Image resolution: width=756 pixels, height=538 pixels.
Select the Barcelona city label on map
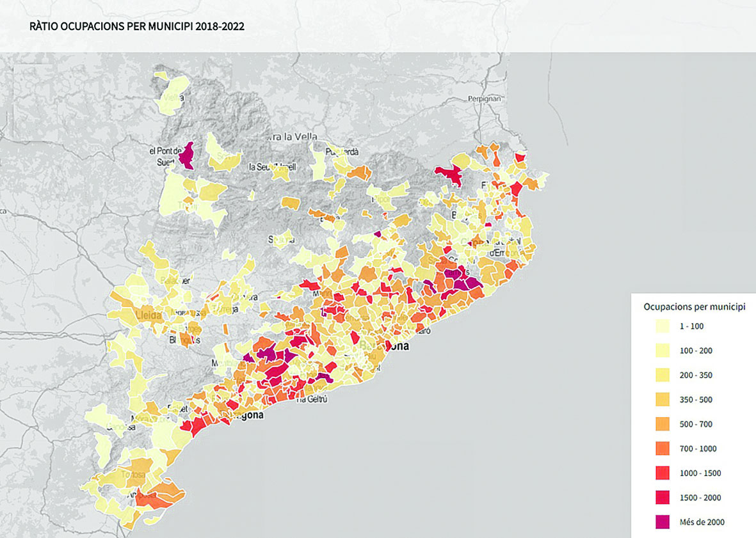coord(384,346)
